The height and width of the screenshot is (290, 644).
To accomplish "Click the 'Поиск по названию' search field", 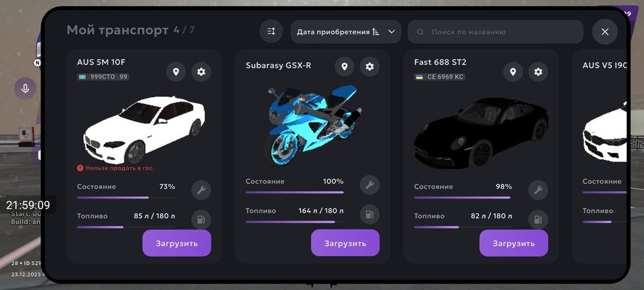I will coord(495,32).
